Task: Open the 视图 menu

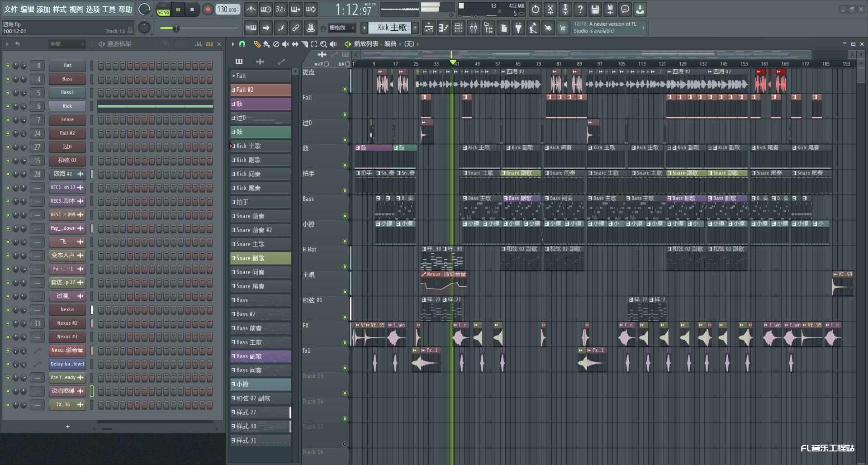Action: (x=76, y=9)
